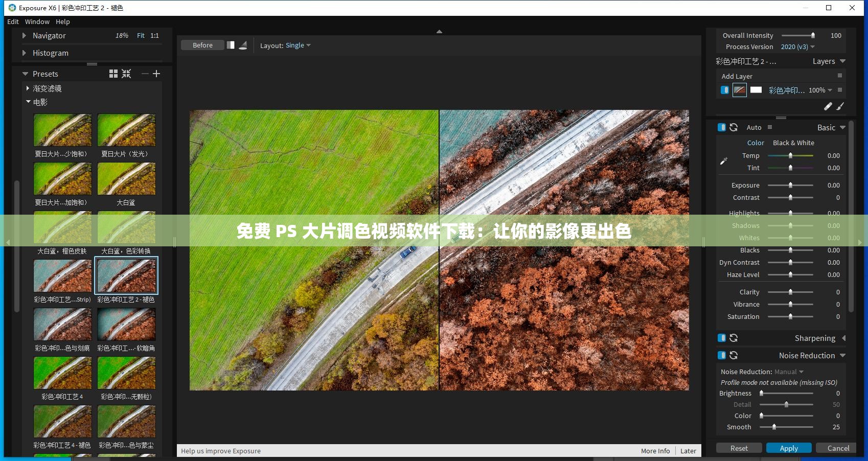Click the add preset plus icon
Viewport: 868px width, 461px height.
point(157,73)
